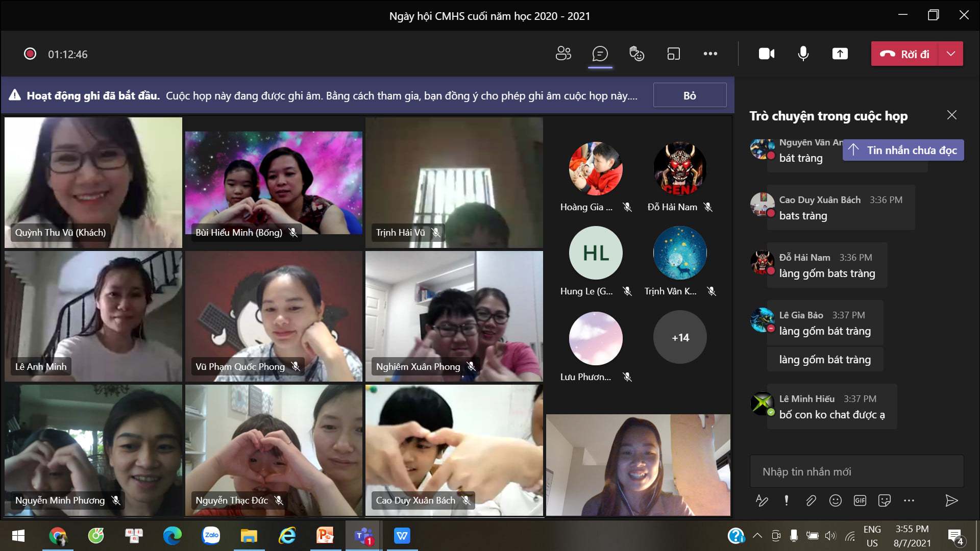Image resolution: width=980 pixels, height=551 pixels.
Task: Open the emoji picker in chat
Action: [x=836, y=500]
